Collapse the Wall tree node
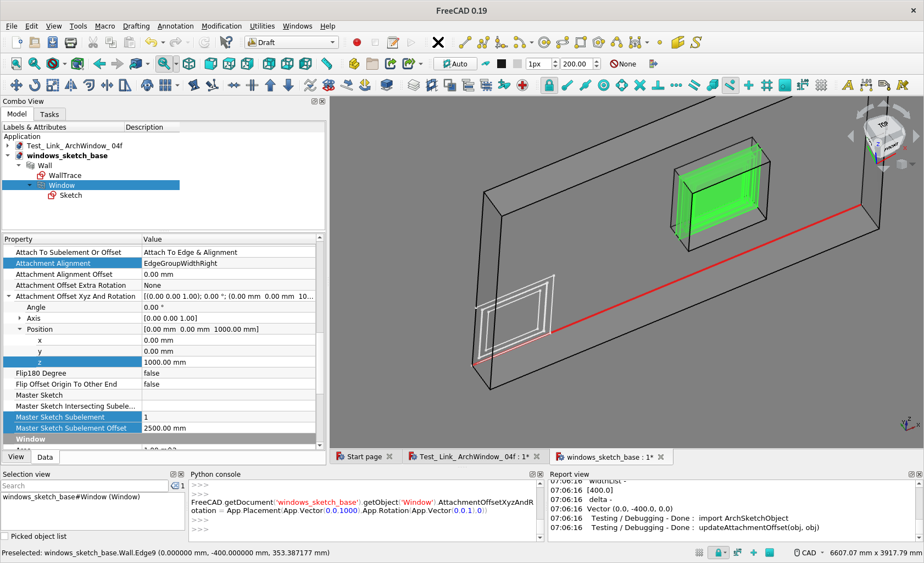The image size is (924, 563). 19,166
